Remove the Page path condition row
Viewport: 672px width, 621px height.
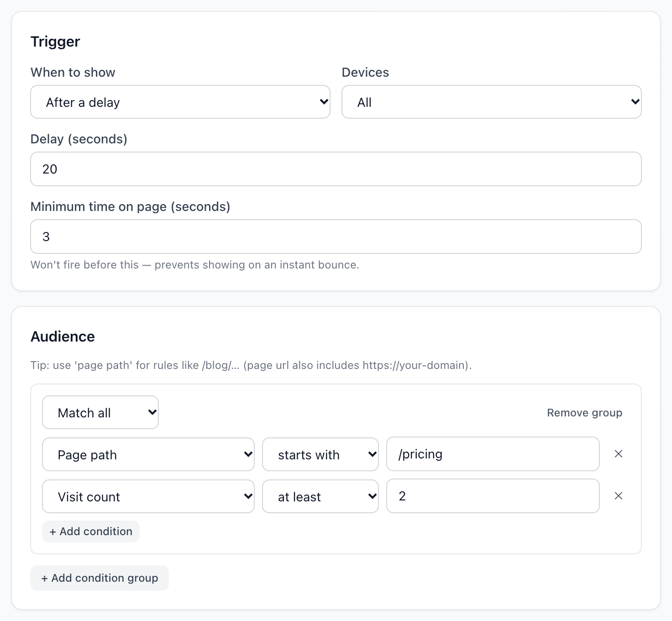coord(619,454)
